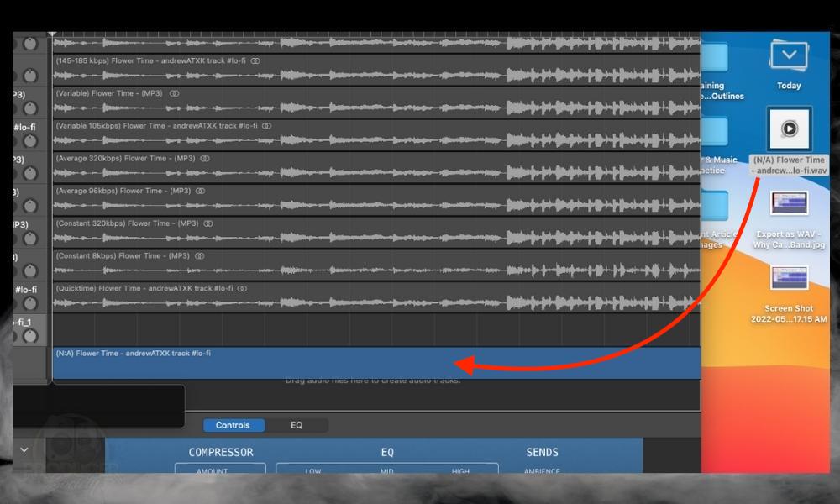Open the desktop folder ending in Outlines
The width and height of the screenshot is (840, 504).
pos(716,58)
